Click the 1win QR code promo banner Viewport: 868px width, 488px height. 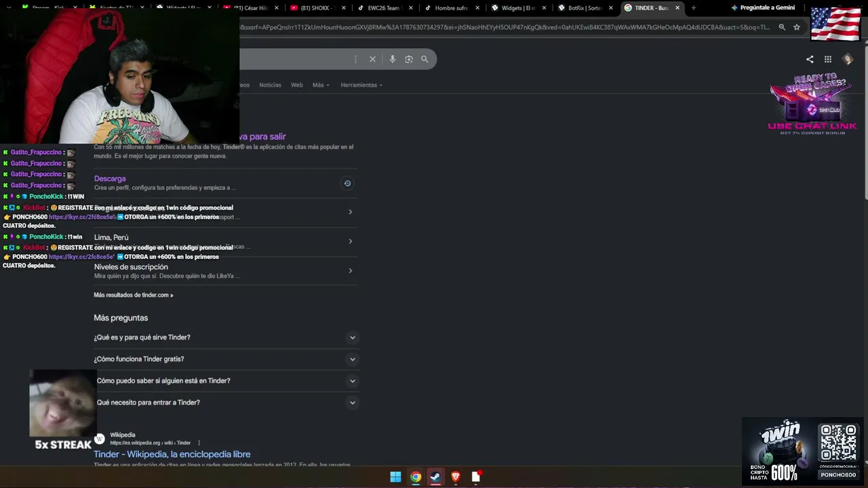pyautogui.click(x=804, y=450)
